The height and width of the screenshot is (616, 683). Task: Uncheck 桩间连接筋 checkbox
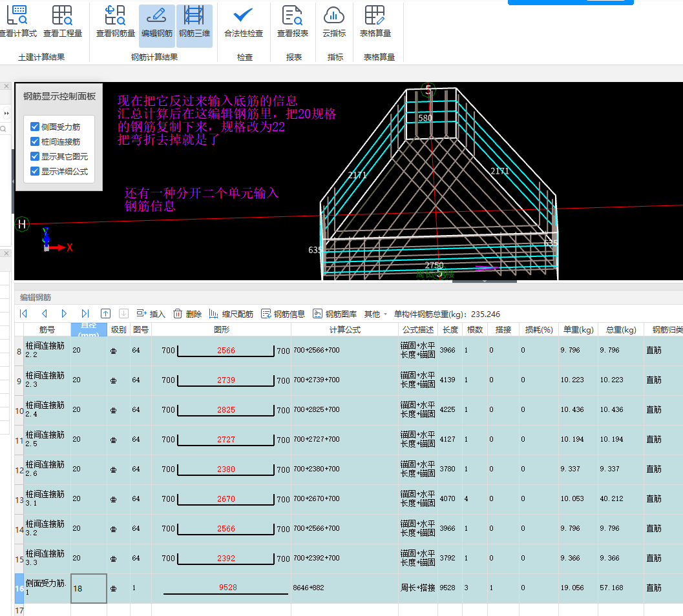[35, 141]
